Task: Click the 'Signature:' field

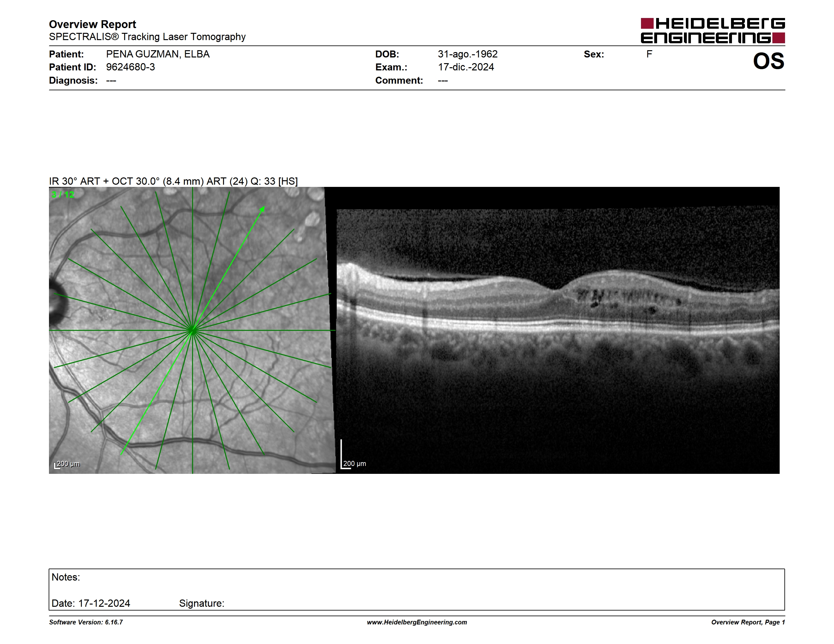Action: 202,603
